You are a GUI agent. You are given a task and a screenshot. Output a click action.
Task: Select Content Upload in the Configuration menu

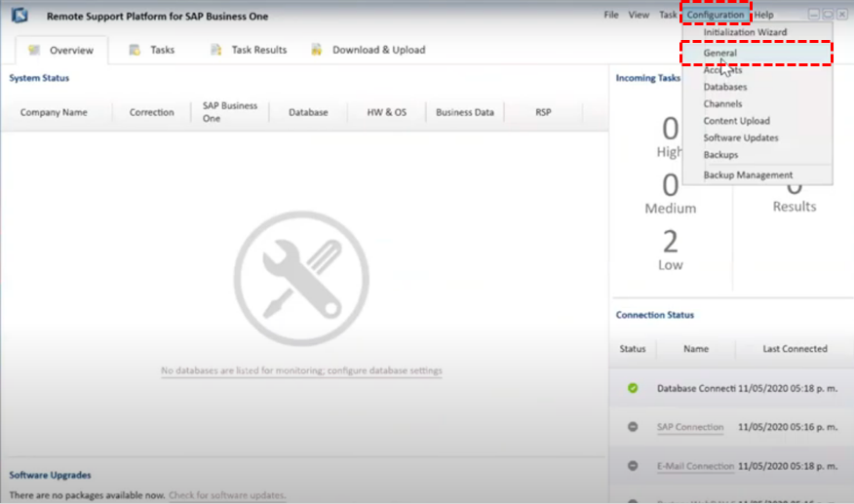[736, 121]
